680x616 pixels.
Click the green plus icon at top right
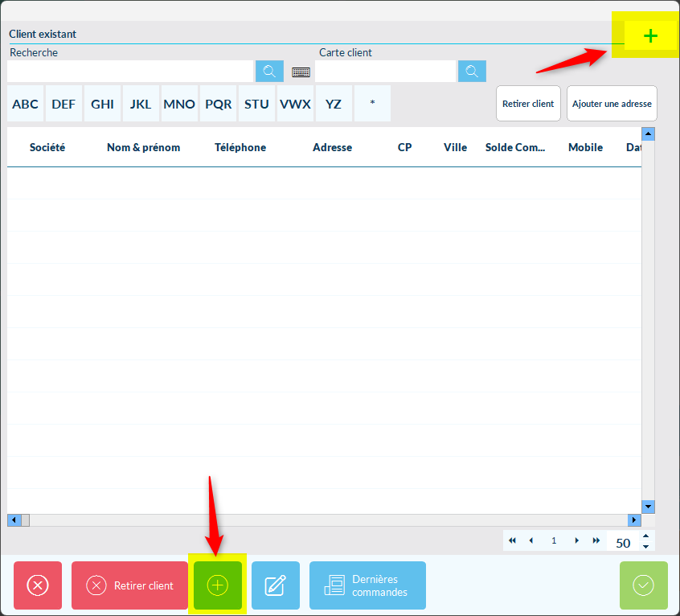pos(650,35)
